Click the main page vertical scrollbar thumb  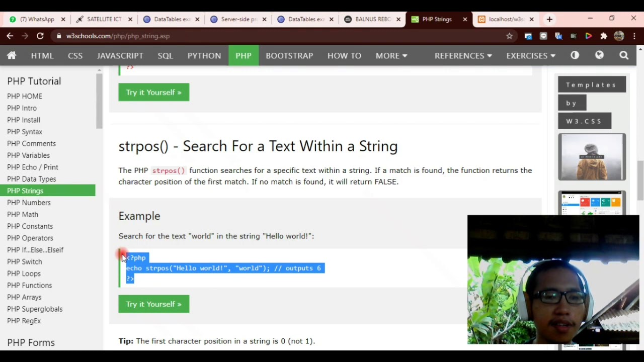click(x=640, y=180)
